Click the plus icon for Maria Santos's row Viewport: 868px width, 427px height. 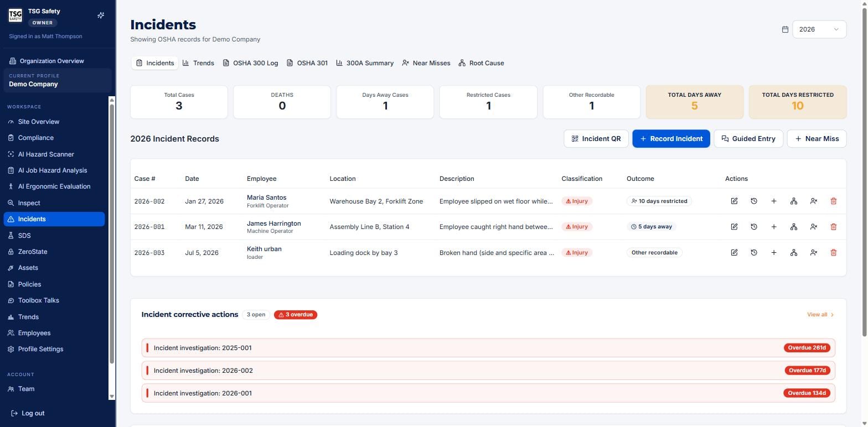pos(774,201)
